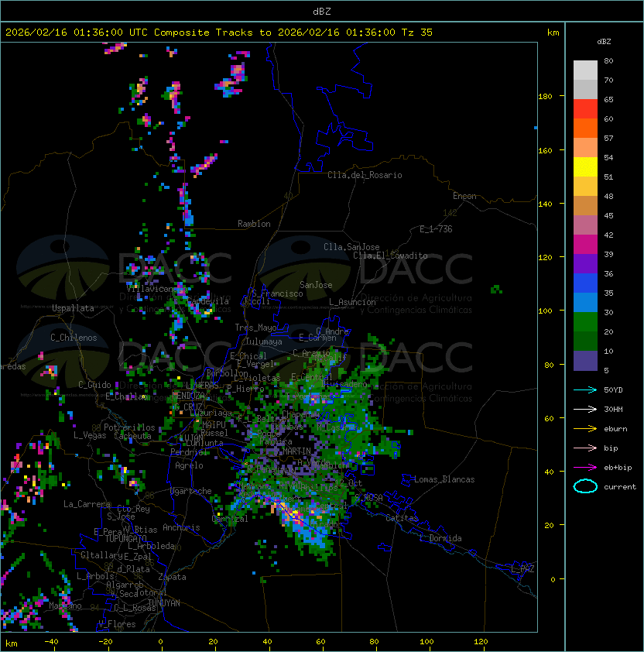Click the Uspallata place label
The image size is (644, 652).
[x=73, y=308]
